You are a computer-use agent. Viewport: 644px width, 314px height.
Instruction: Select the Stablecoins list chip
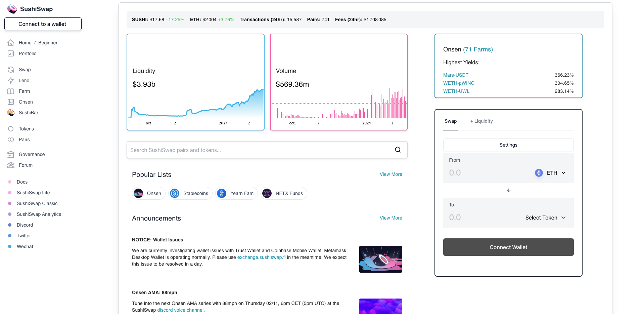[190, 193]
